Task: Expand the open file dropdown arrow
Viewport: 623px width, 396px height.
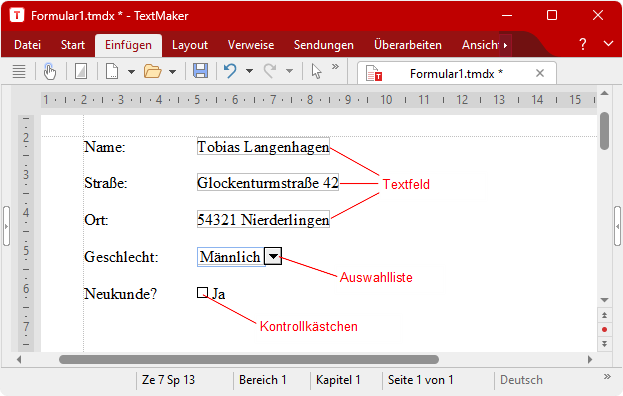Action: [x=172, y=72]
